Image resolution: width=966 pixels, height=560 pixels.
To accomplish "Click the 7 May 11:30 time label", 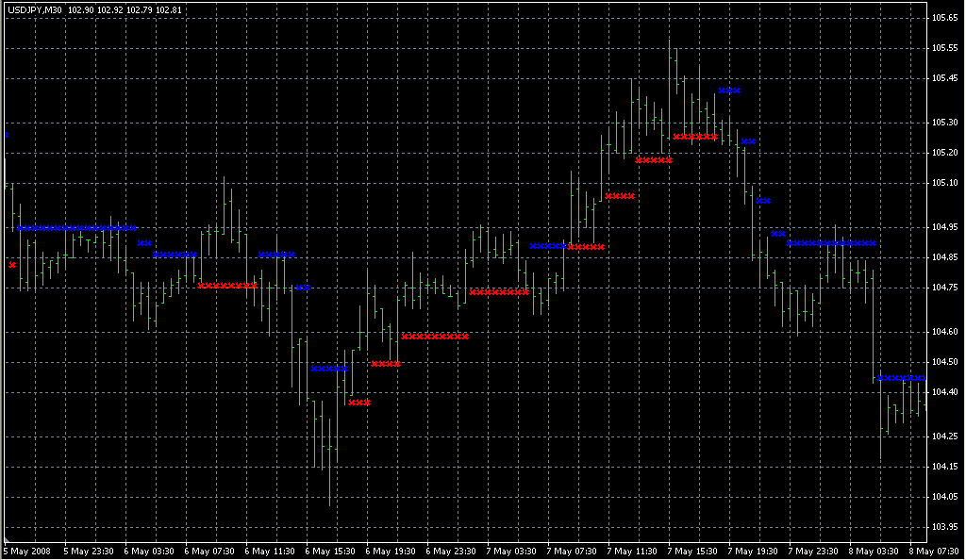I will (x=632, y=551).
